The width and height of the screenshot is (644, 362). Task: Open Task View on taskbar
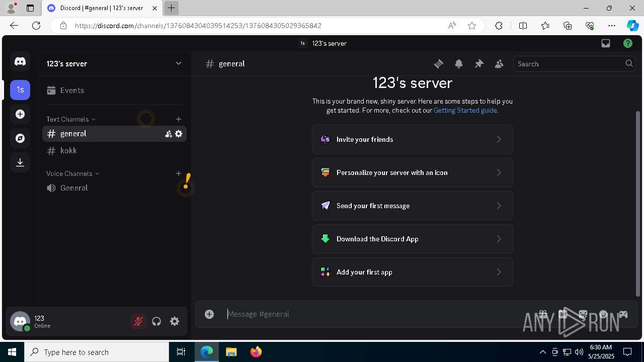pyautogui.click(x=181, y=352)
